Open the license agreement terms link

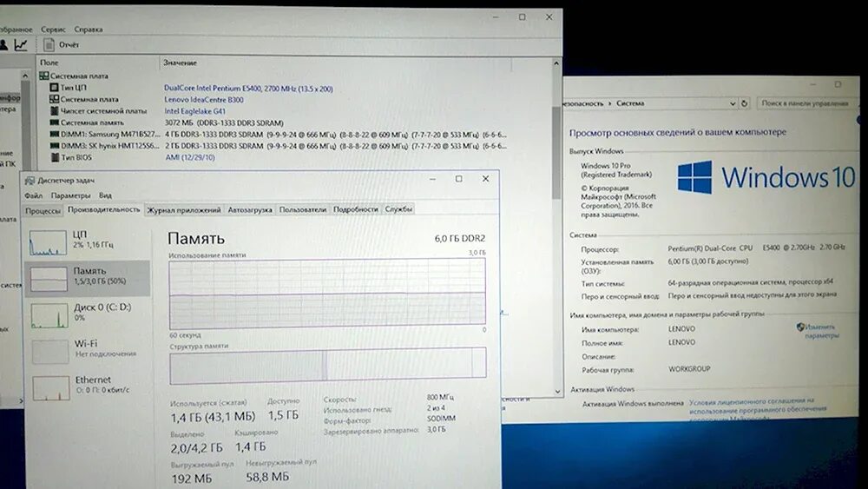point(758,408)
